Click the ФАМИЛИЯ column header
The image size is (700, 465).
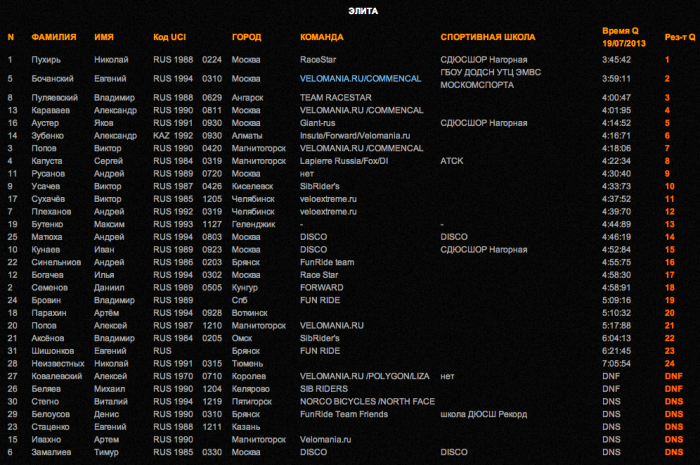pyautogui.click(x=54, y=37)
